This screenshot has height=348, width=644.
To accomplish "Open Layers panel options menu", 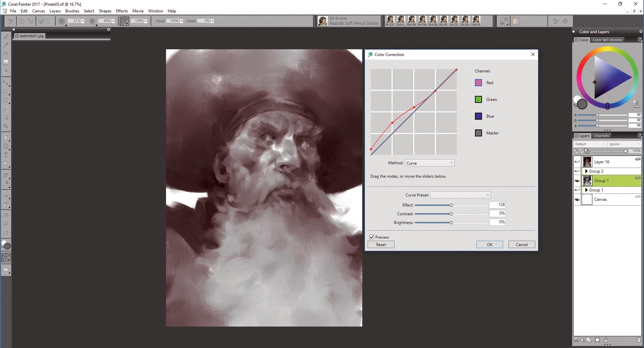I will (640, 135).
